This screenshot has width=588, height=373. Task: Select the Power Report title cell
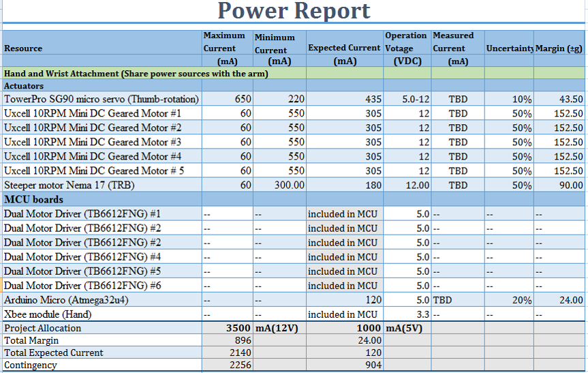tap(294, 11)
